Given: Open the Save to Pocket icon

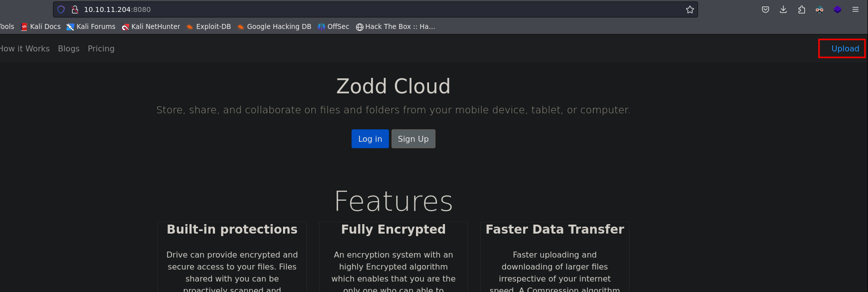Looking at the screenshot, I should coord(765,9).
